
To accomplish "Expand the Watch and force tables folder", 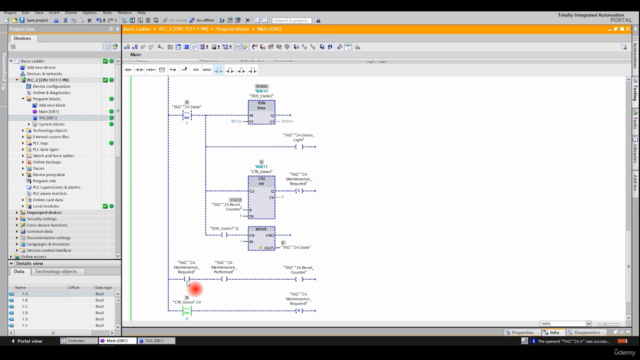I will click(x=23, y=156).
